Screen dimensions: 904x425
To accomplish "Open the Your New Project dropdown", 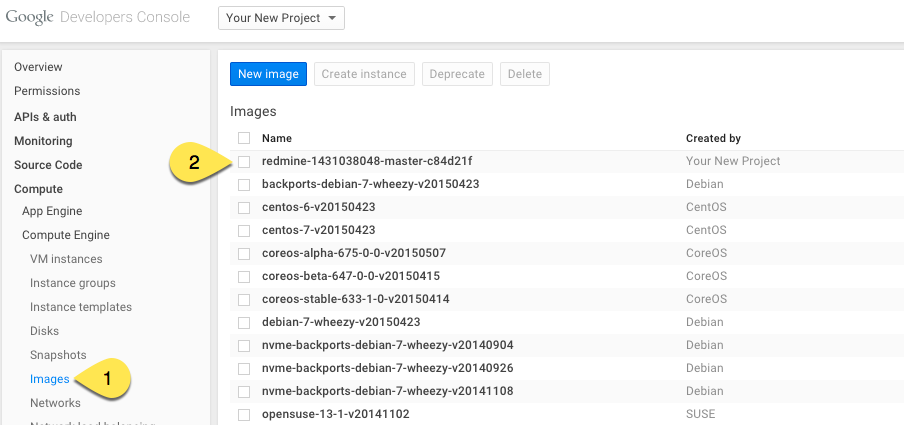I will tap(281, 18).
